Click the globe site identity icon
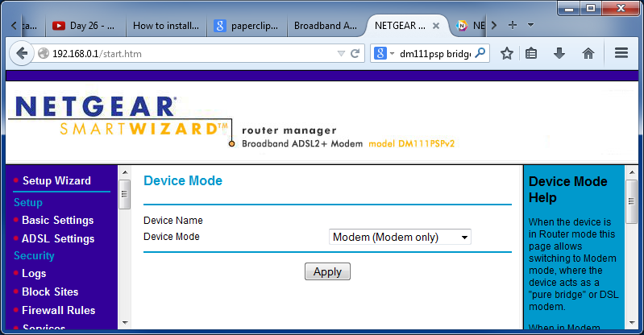This screenshot has width=644, height=335. pyautogui.click(x=44, y=53)
